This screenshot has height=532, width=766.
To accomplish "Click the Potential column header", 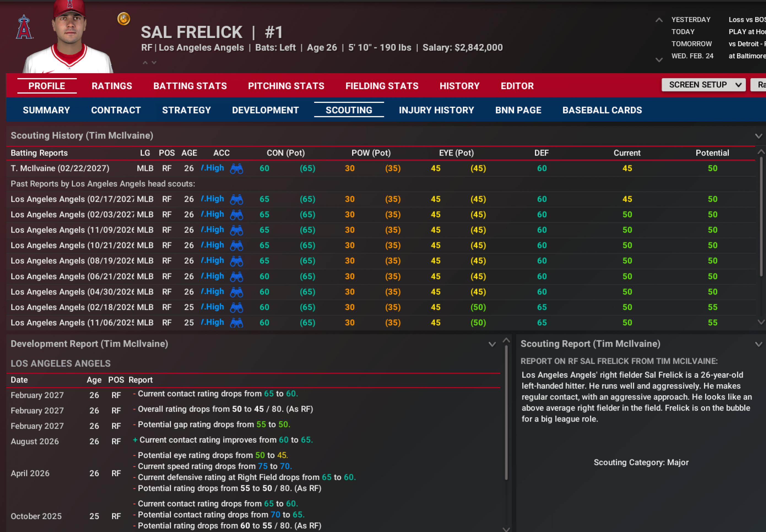I will pos(712,153).
